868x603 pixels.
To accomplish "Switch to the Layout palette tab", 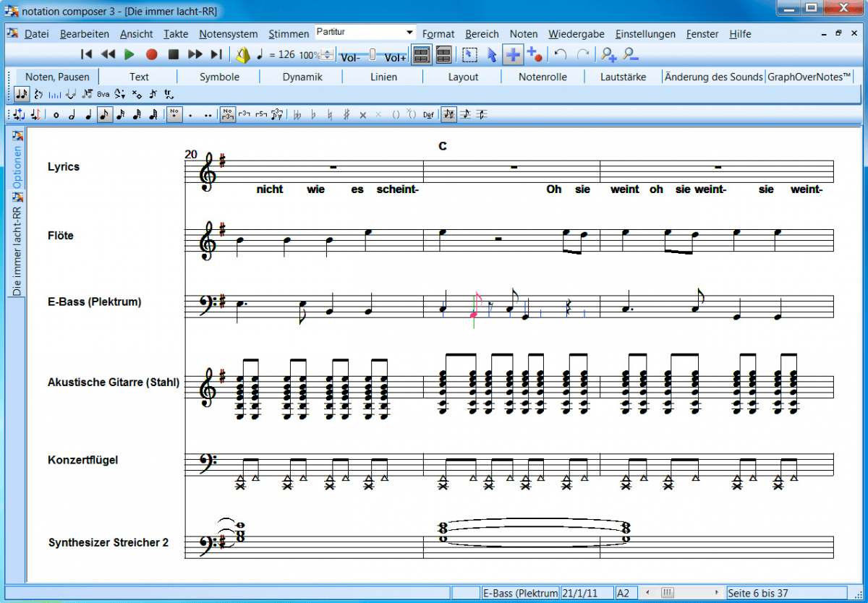I will pyautogui.click(x=463, y=77).
